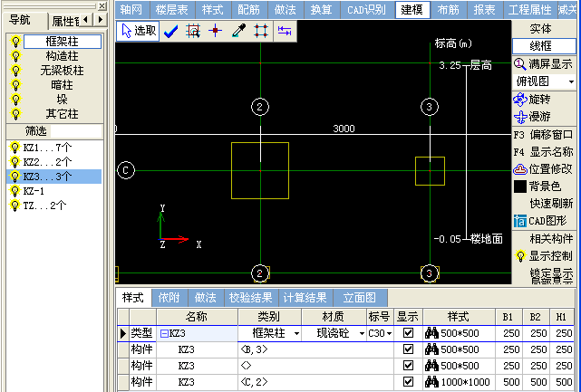Viewport: 581px width, 392px height.
Task: Toggle light bulb next to TZ...2个
Action: 15,206
